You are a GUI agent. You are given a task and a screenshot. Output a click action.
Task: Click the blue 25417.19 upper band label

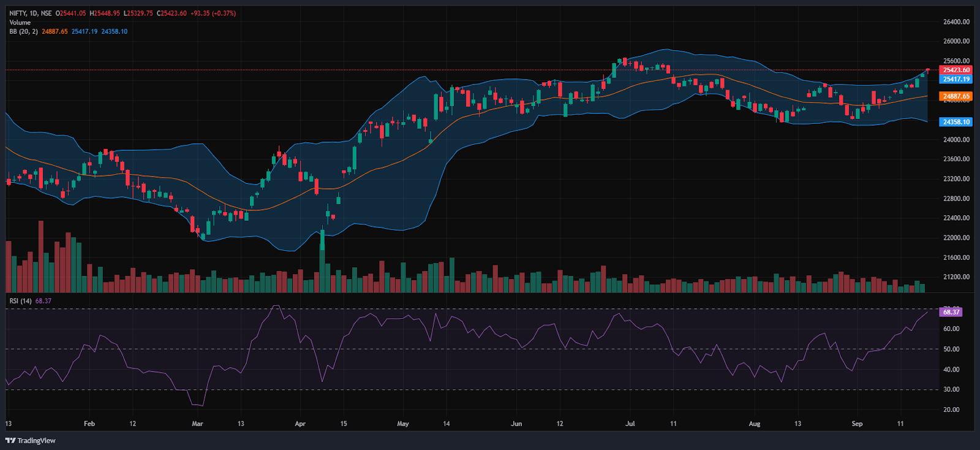coord(956,79)
